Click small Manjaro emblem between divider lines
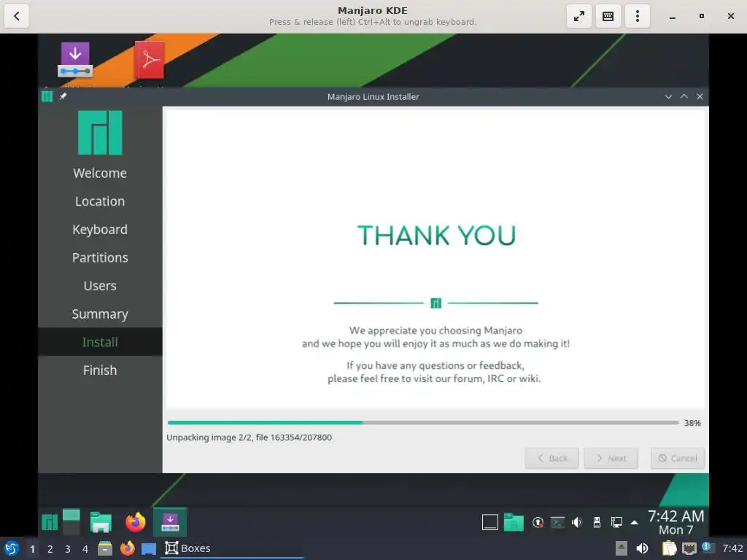 pyautogui.click(x=436, y=303)
